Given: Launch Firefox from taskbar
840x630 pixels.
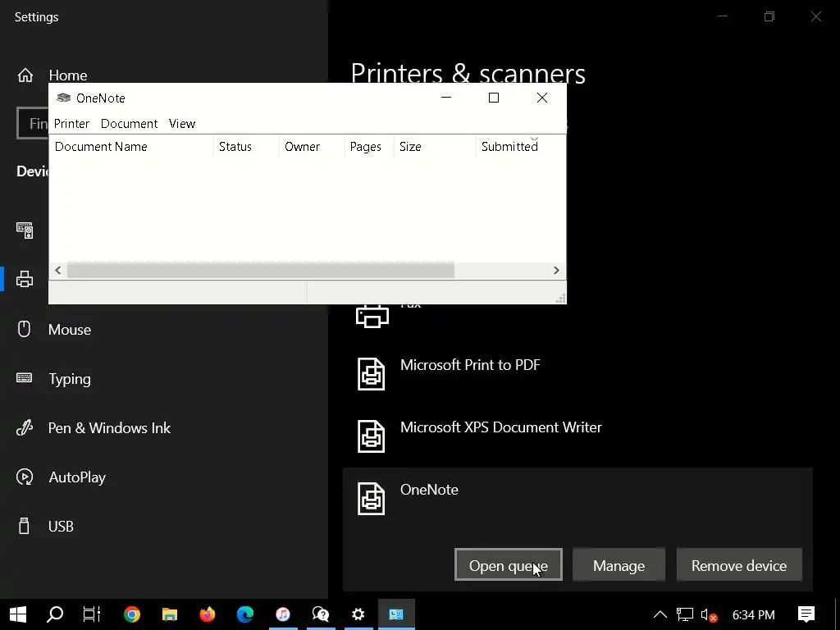Looking at the screenshot, I should (x=208, y=614).
